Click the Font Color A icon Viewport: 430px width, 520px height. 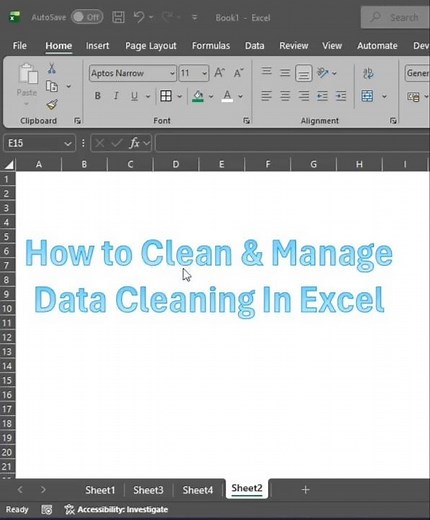click(x=227, y=96)
